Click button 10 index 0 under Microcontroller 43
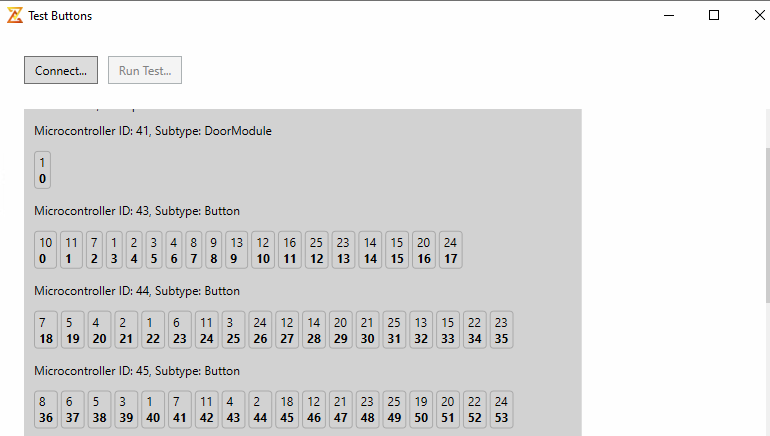 (46, 250)
